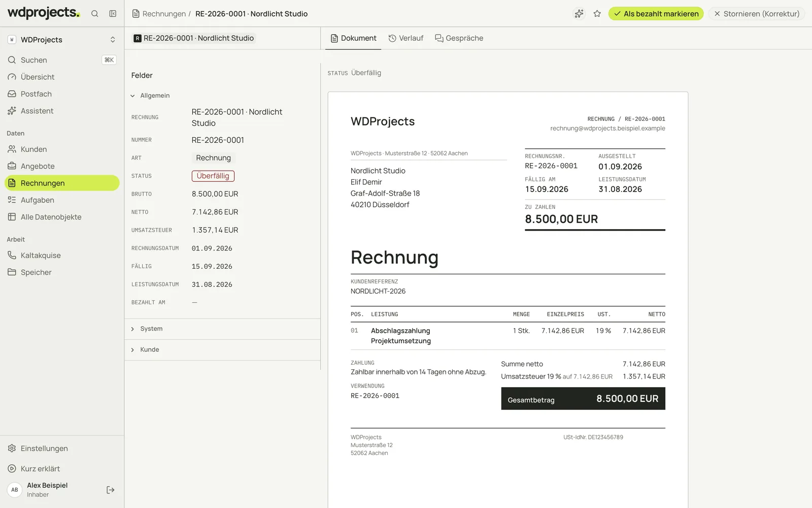Open Suchen search field in sidebar
The height and width of the screenshot is (508, 812).
click(62, 60)
